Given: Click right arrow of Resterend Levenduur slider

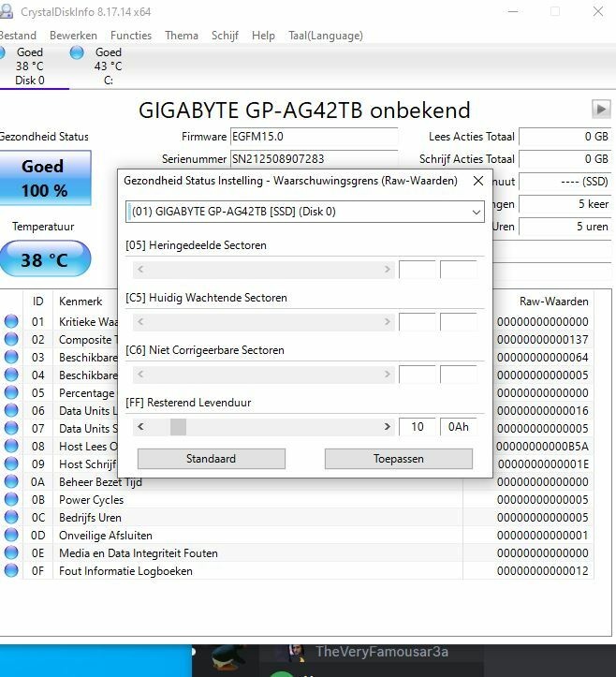Looking at the screenshot, I should pyautogui.click(x=388, y=427).
